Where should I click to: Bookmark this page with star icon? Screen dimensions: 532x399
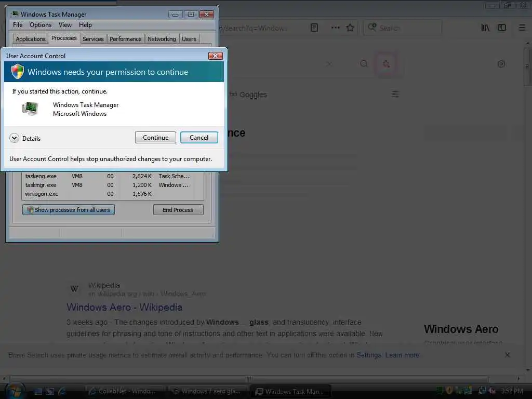point(350,28)
